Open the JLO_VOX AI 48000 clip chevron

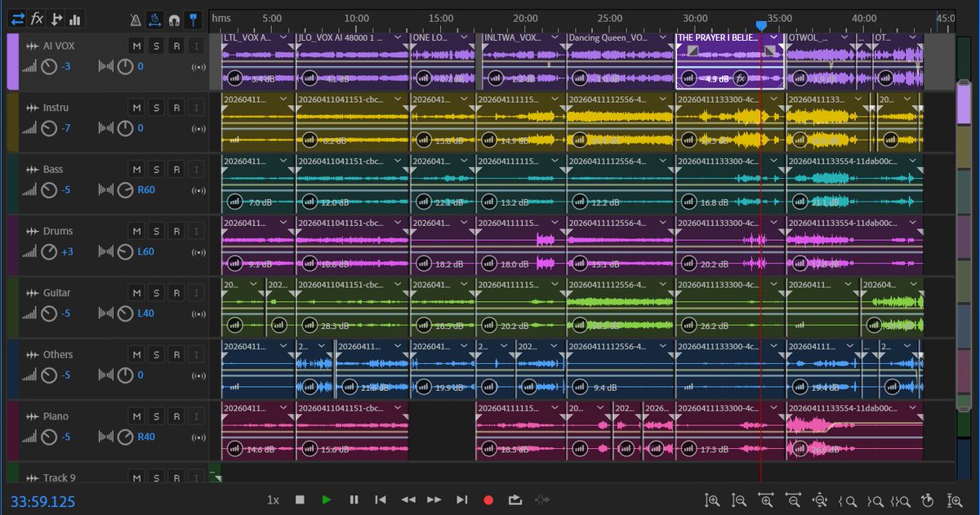pos(398,38)
